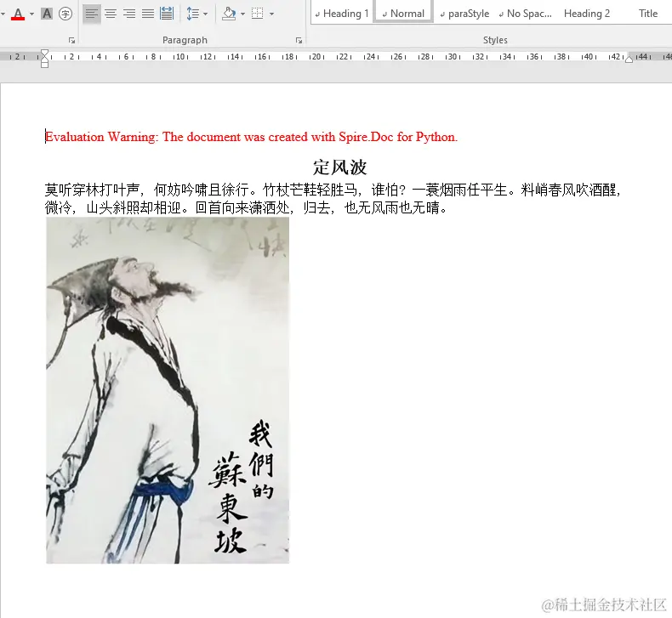Align text left
The image size is (672, 618).
(91, 14)
